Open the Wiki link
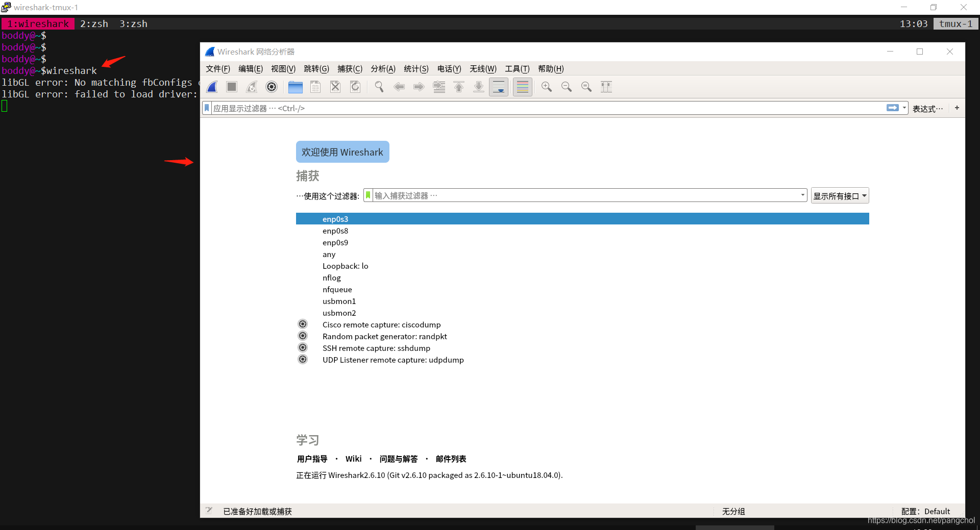 point(353,459)
